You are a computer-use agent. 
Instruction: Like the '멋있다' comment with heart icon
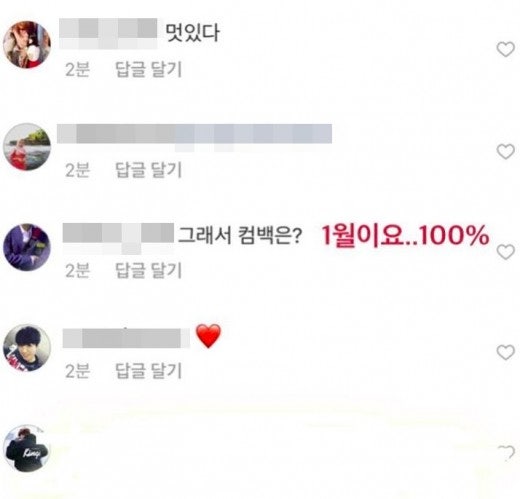tap(506, 50)
